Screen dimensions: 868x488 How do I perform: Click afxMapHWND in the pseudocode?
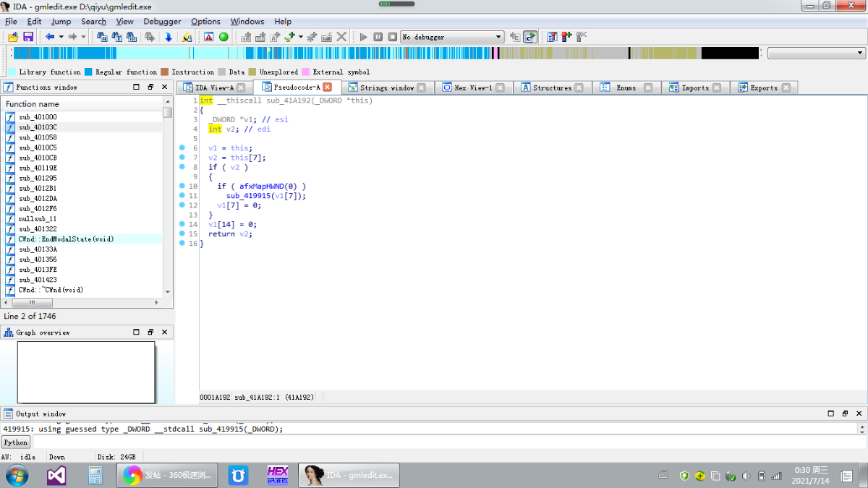click(261, 187)
